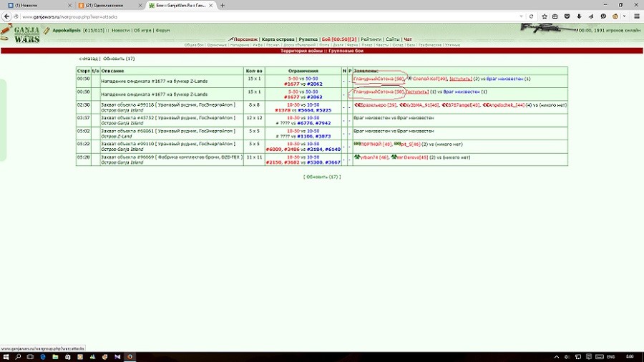The height and width of the screenshot is (362, 644).
Task: Bookmark this page with the star icon
Action: click(x=545, y=16)
